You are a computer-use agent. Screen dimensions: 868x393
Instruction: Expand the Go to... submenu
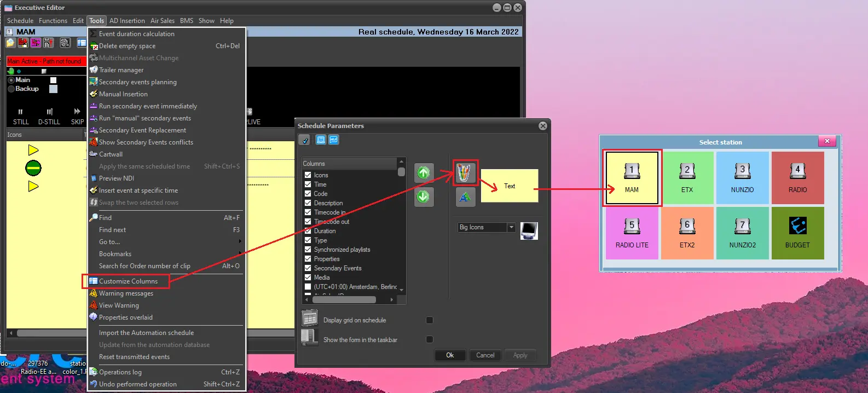[109, 242]
